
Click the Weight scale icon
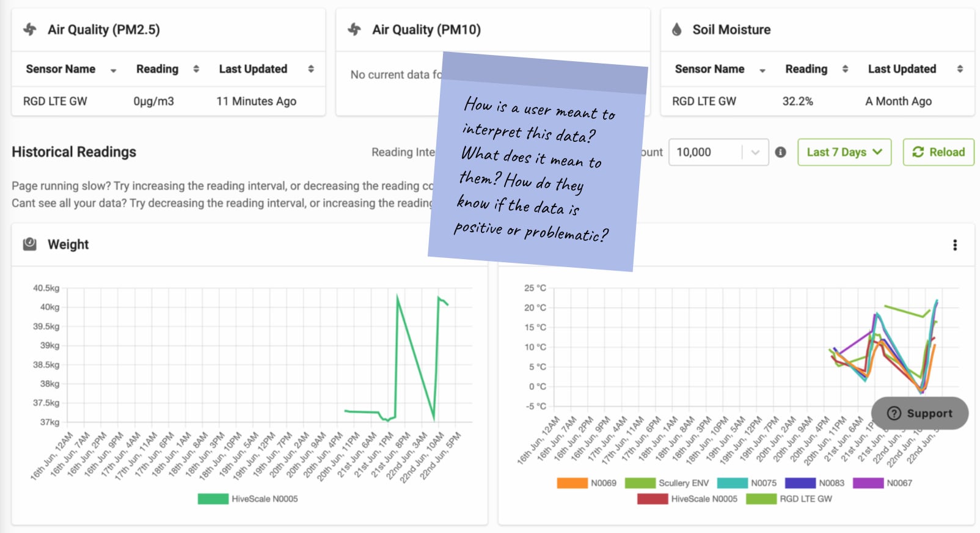point(30,244)
